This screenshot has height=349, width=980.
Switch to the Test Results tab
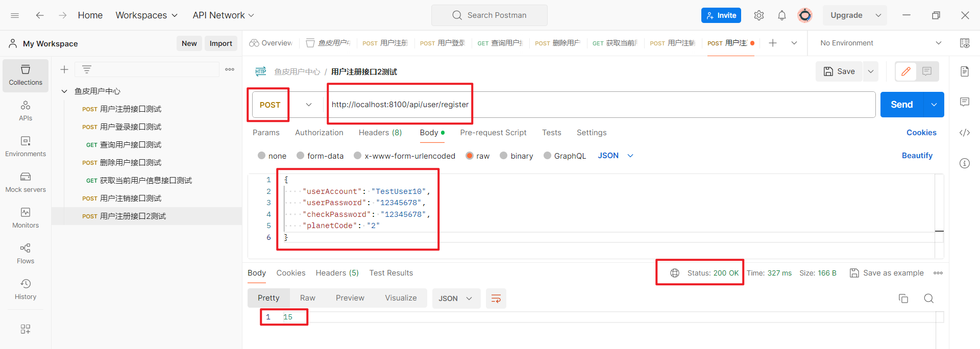(391, 273)
